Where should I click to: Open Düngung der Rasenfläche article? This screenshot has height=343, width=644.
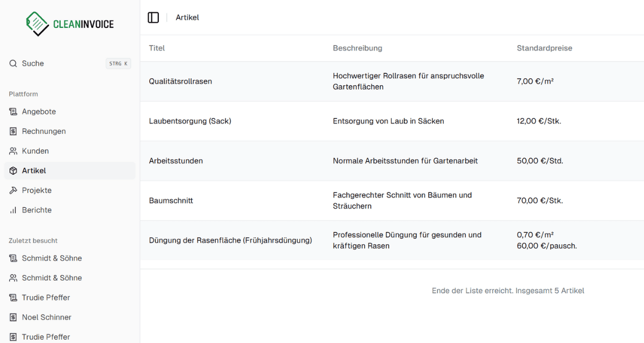392,240
